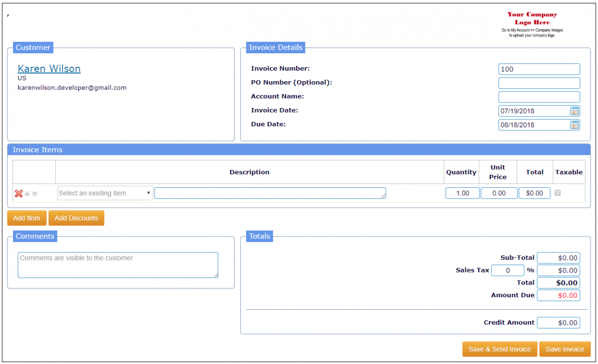Click the item Description field
598x364 pixels.
(270, 193)
